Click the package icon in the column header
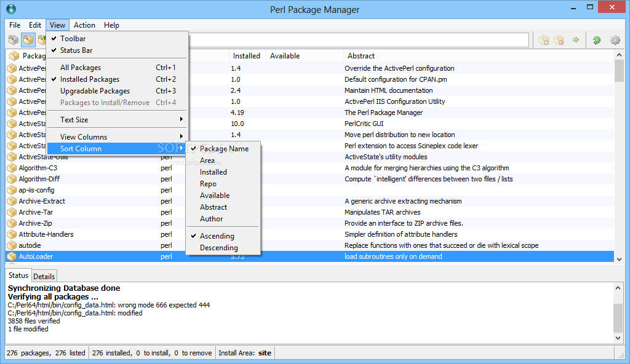 [x=14, y=56]
